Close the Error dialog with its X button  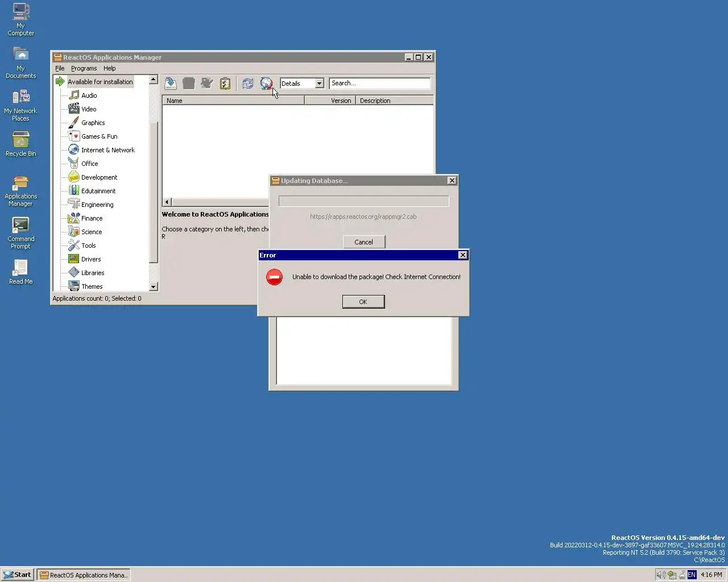tap(463, 255)
